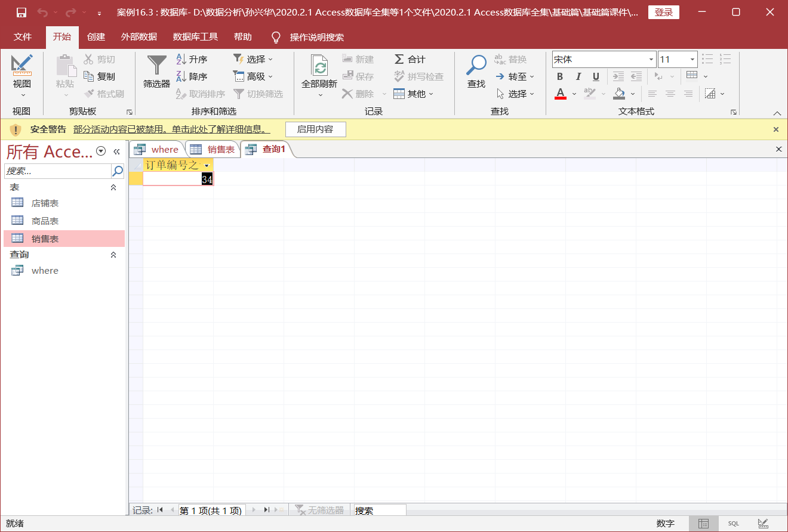Collapse the ribbon with the caret

click(x=777, y=113)
